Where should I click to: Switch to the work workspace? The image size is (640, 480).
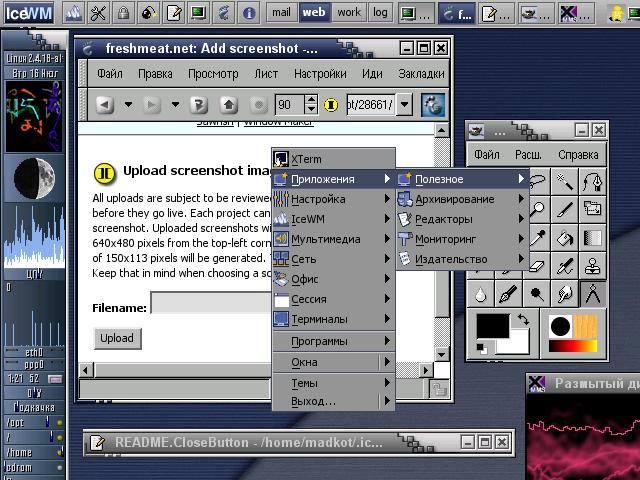[349, 13]
